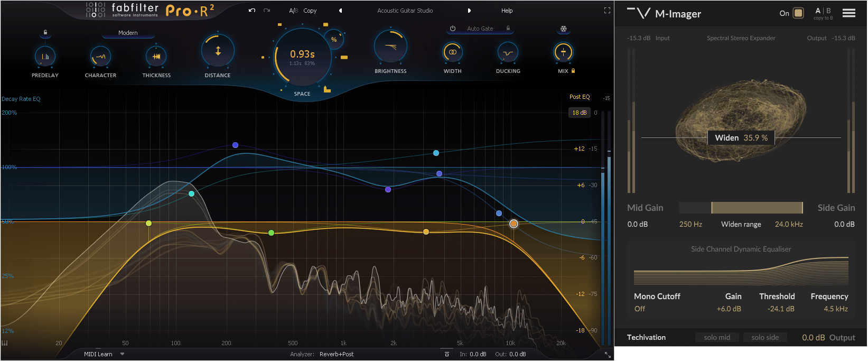This screenshot has width=868, height=361.
Task: Click the 250 Hz widen range low value
Action: (x=690, y=224)
